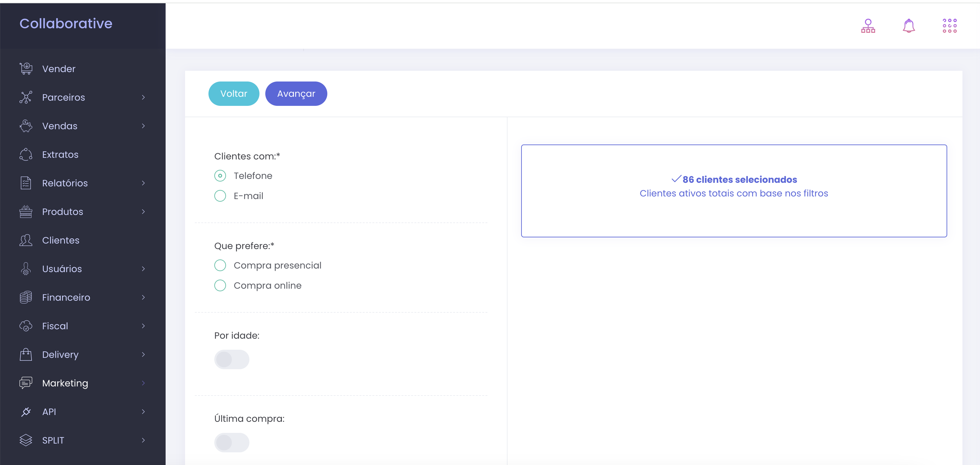The height and width of the screenshot is (465, 980).
Task: Expand the API submenu chevron
Action: (143, 412)
